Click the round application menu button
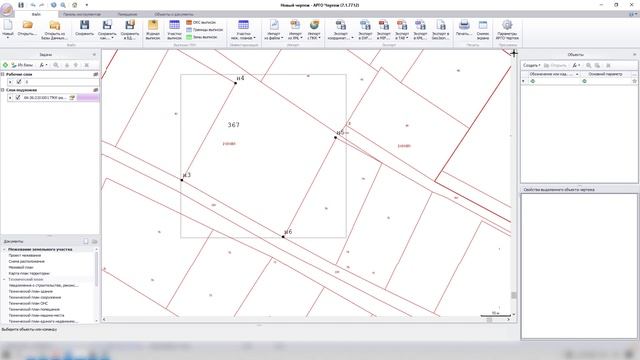This screenshot has height=360, width=640. coord(7,9)
